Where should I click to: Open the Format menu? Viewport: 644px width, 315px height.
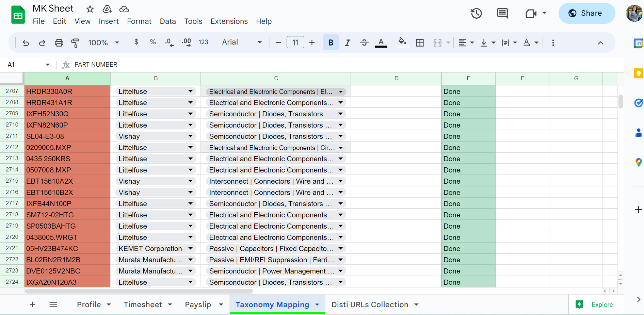[139, 21]
